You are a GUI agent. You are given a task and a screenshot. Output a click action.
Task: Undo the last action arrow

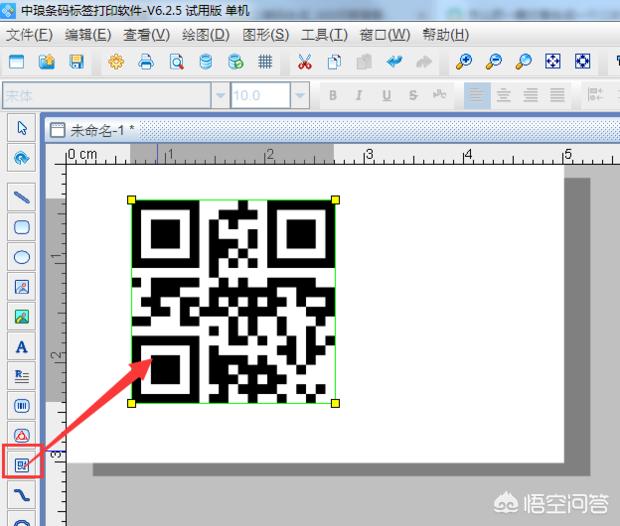(394, 62)
